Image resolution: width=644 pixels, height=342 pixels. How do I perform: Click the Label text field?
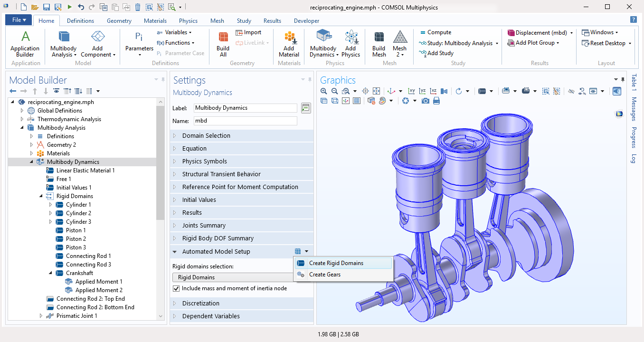tap(245, 108)
